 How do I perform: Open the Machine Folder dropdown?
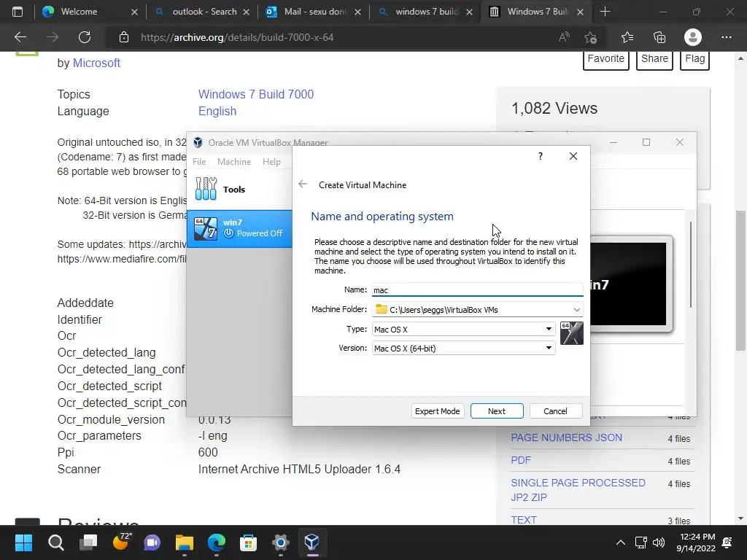pos(576,309)
